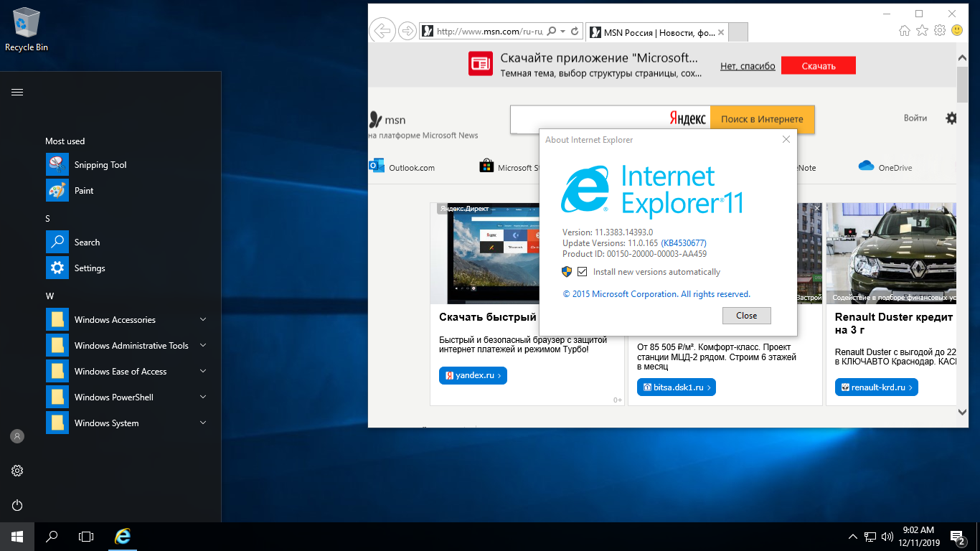The width and height of the screenshot is (980, 551).
Task: Expand the Windows Ease of Access folder
Action: (x=127, y=372)
